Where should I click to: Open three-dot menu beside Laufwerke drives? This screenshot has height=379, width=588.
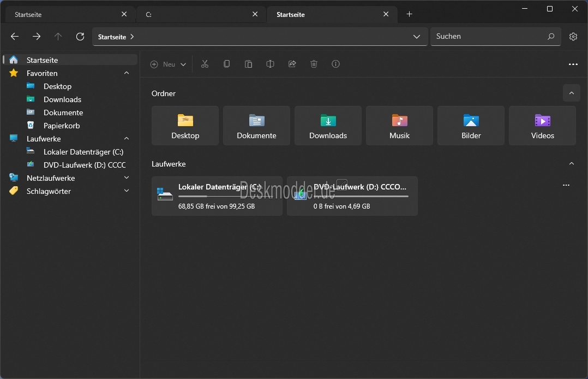(x=566, y=185)
